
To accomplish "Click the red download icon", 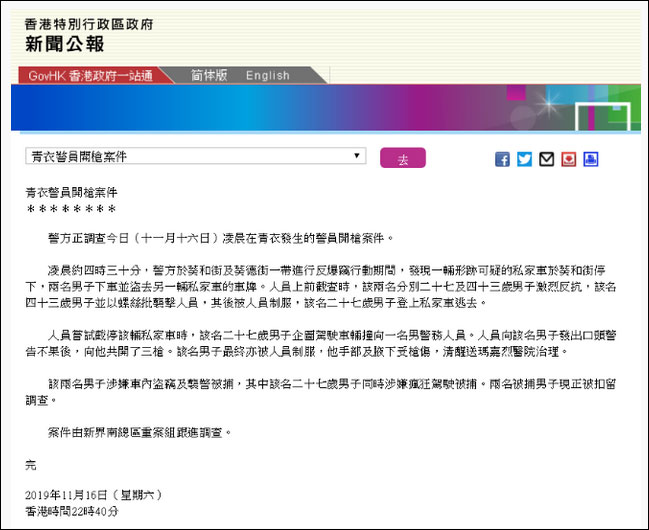I will pyautogui.click(x=569, y=159).
